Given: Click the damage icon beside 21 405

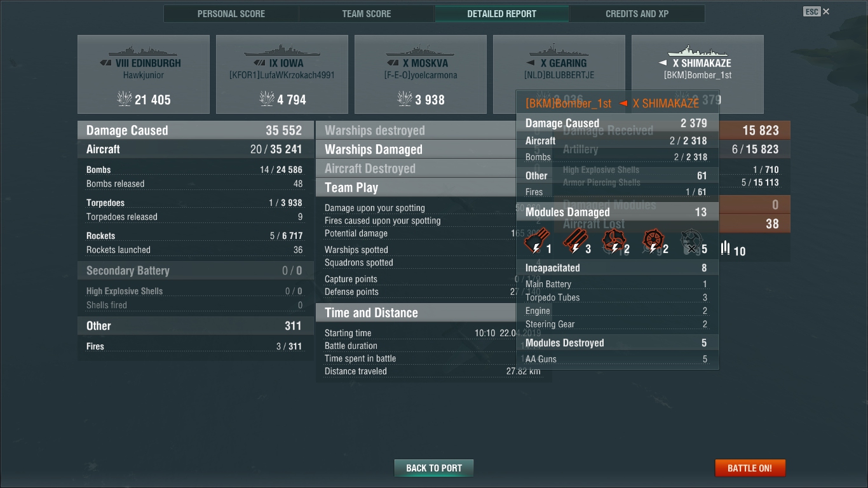Looking at the screenshot, I should (x=125, y=98).
